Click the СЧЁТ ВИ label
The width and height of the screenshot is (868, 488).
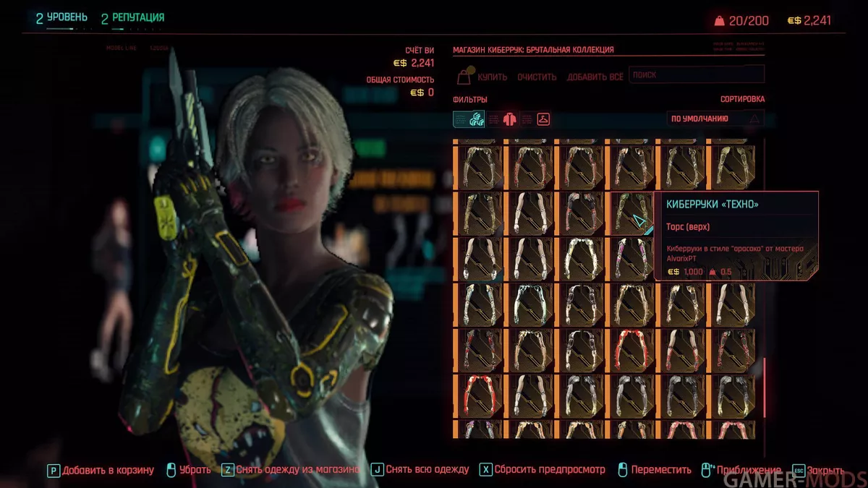coord(420,51)
